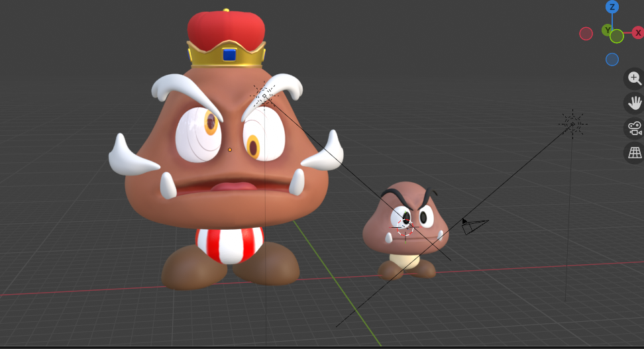
Task: Click the zoom magnifier viewport button
Action: [x=635, y=78]
